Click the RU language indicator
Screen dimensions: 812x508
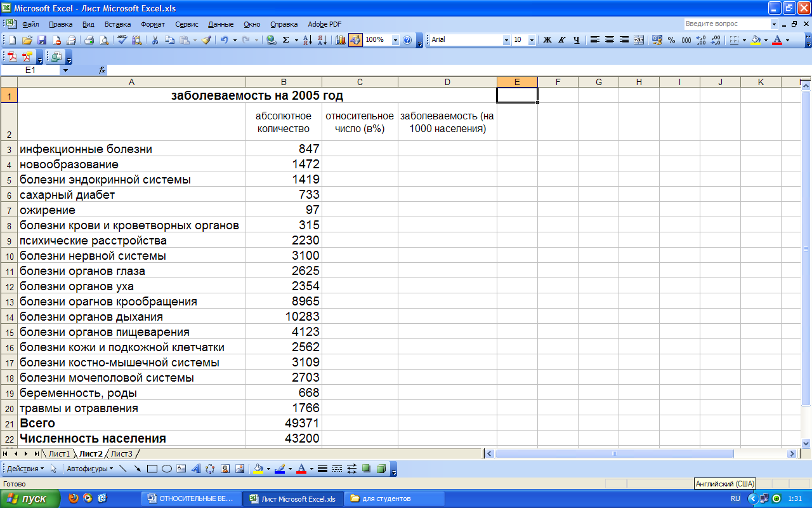tap(735, 498)
